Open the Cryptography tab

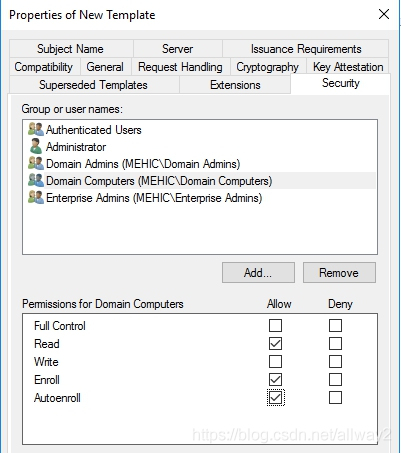(267, 67)
